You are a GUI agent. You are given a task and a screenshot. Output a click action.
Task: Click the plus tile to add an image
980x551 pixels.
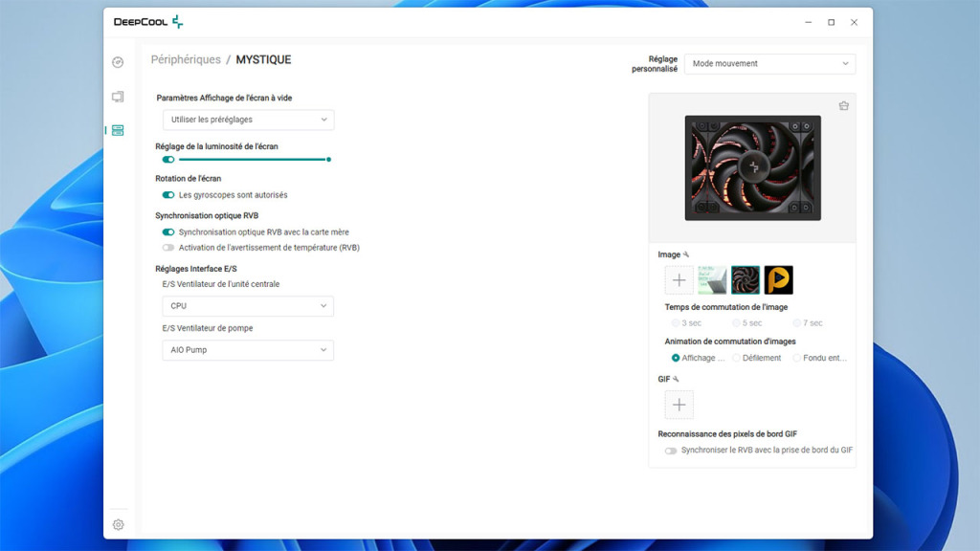(x=679, y=280)
